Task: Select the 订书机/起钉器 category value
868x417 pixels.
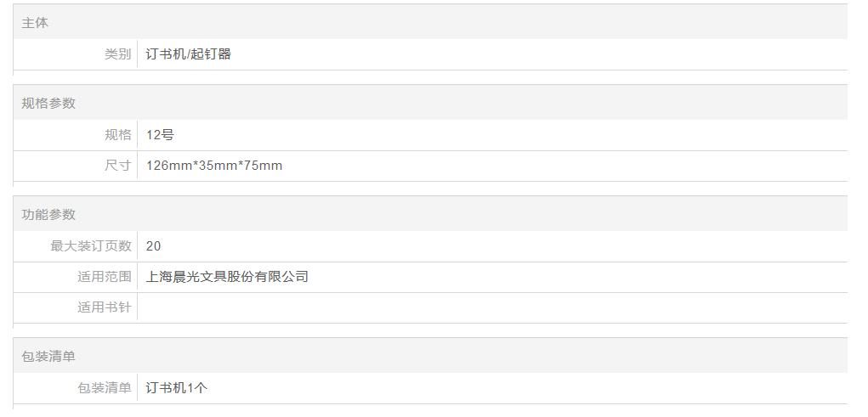Action: pyautogui.click(x=189, y=54)
